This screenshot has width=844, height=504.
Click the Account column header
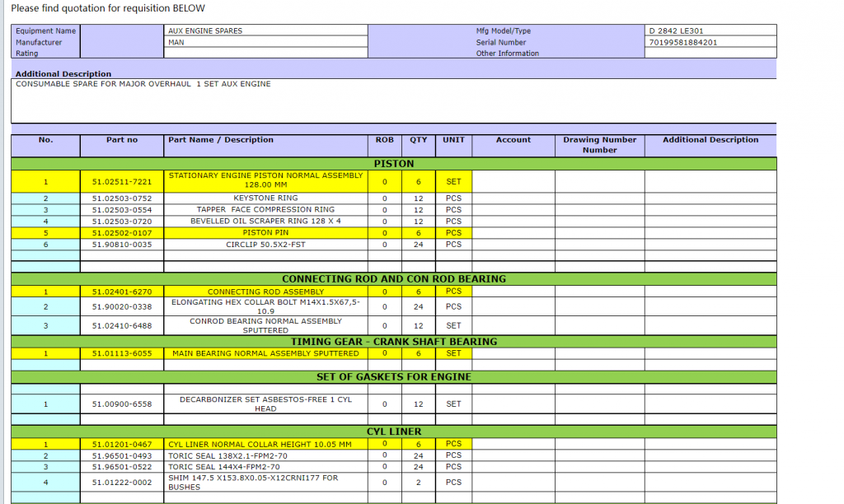(513, 140)
